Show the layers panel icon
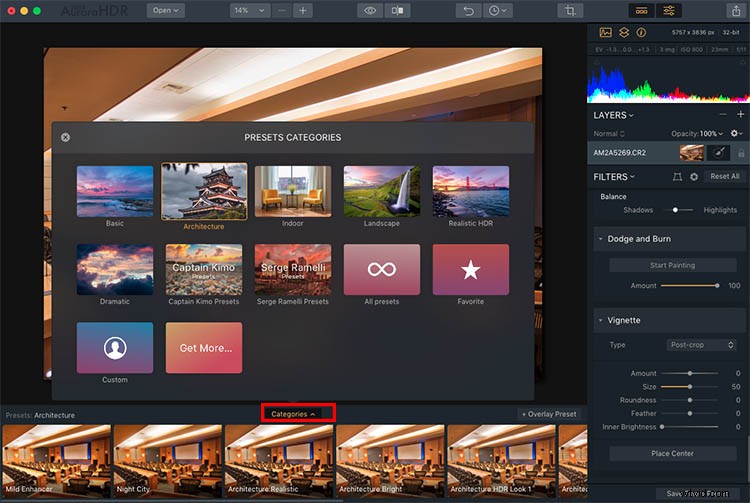The width and height of the screenshot is (750, 503). coord(624,33)
